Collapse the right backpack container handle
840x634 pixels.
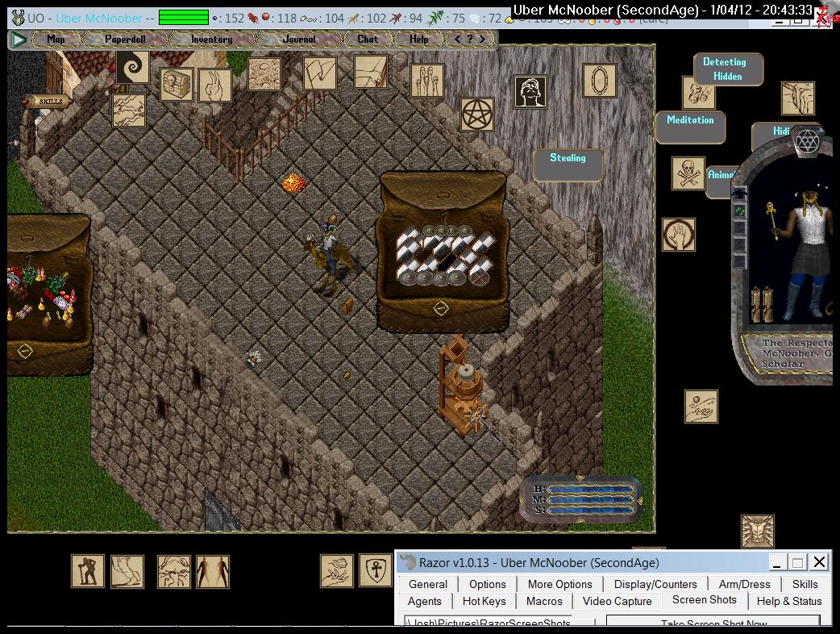[x=440, y=309]
